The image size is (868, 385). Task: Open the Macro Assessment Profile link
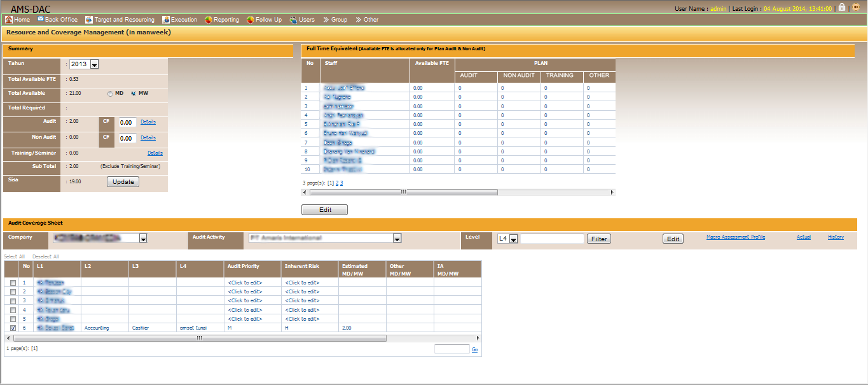tap(735, 237)
